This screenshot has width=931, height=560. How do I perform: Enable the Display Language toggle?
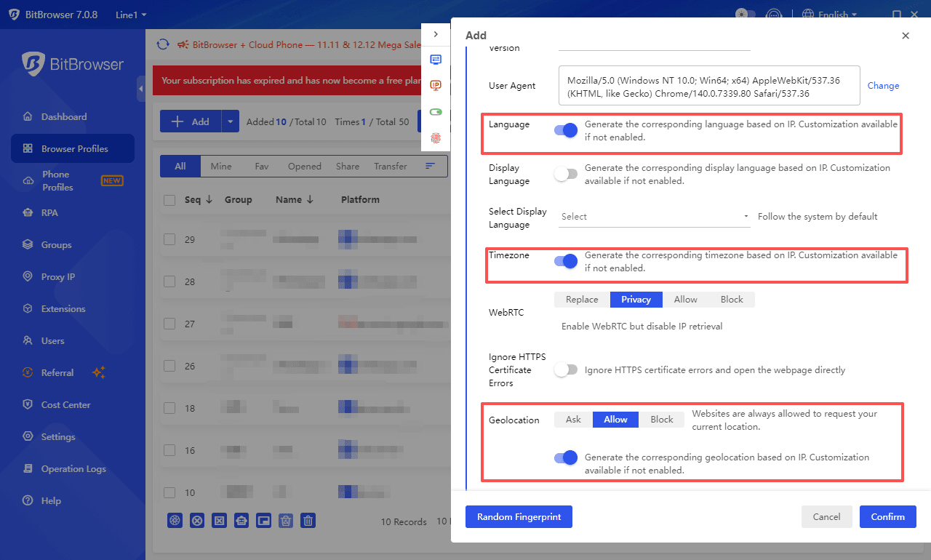click(566, 174)
